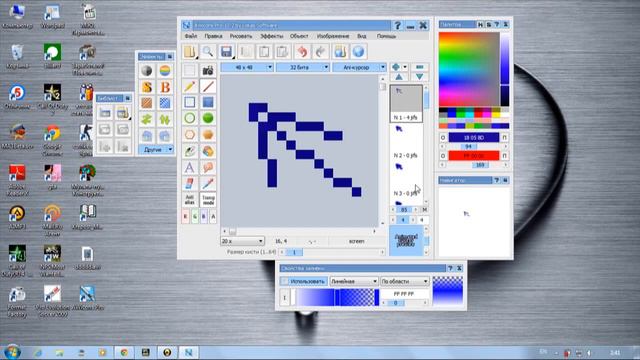Click the red background color box
This screenshot has height=360, width=640.
[x=474, y=156]
